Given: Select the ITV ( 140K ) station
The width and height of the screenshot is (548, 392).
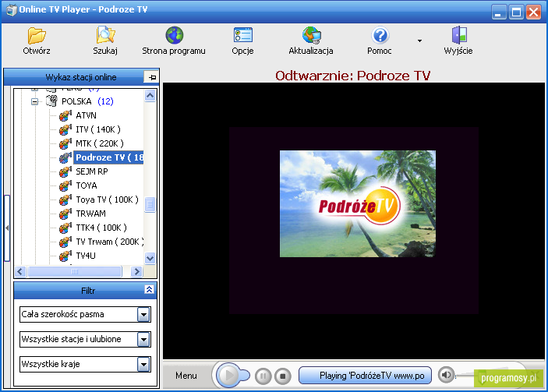Looking at the screenshot, I should [x=98, y=129].
